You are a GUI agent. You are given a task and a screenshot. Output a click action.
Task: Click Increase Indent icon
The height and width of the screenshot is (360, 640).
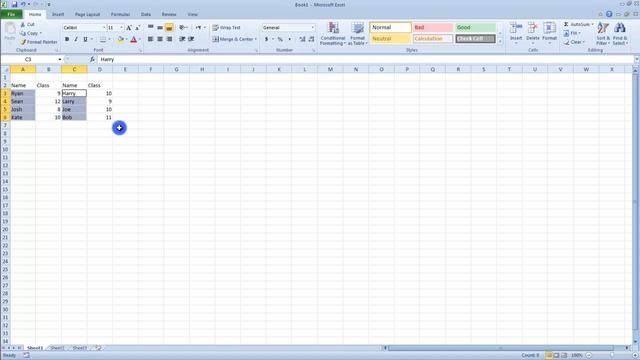(191, 39)
